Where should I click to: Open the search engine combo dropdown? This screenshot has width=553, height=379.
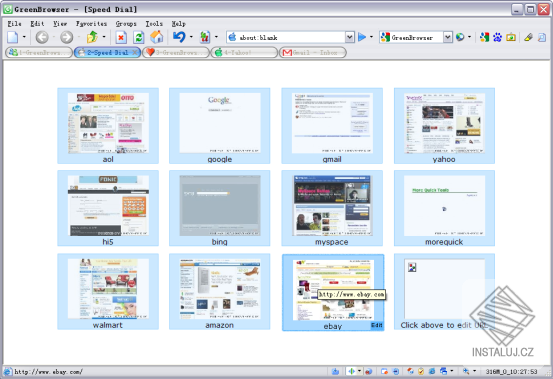tap(448, 37)
